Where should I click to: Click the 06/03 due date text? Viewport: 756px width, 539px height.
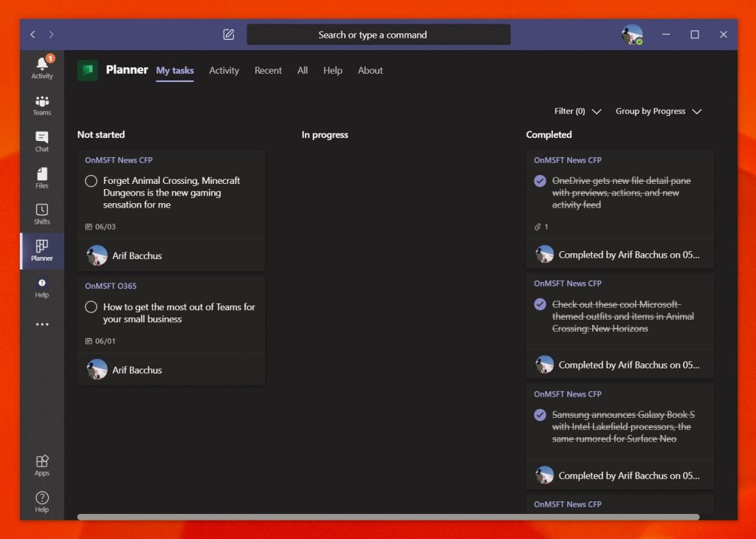tap(105, 227)
